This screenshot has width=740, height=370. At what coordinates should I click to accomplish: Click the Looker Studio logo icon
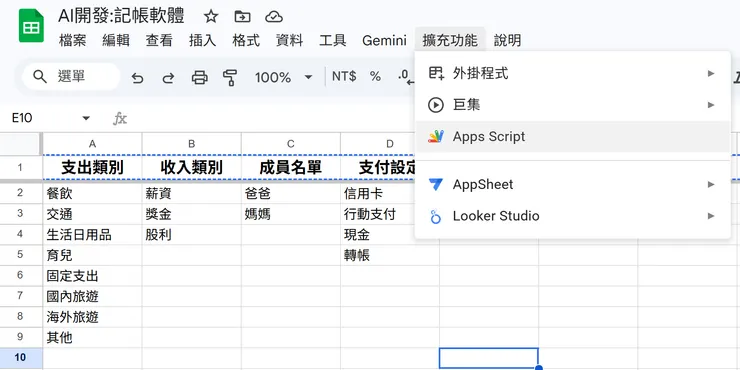pyautogui.click(x=436, y=216)
